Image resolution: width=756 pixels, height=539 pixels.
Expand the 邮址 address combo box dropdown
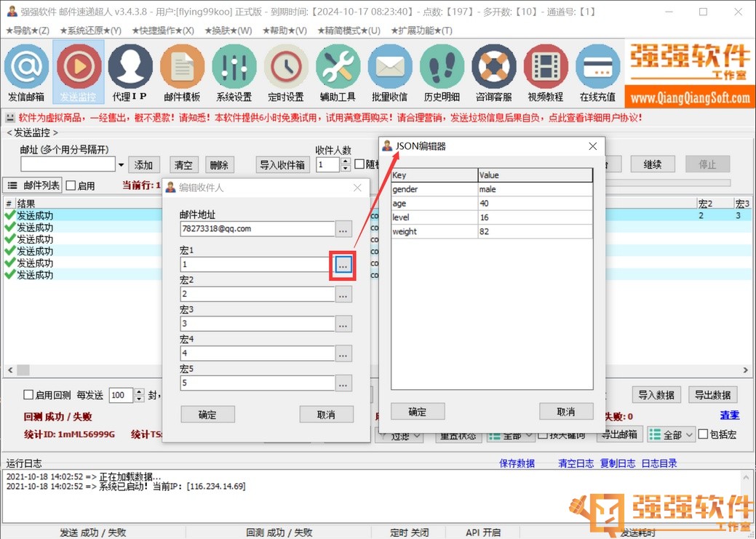pyautogui.click(x=121, y=165)
